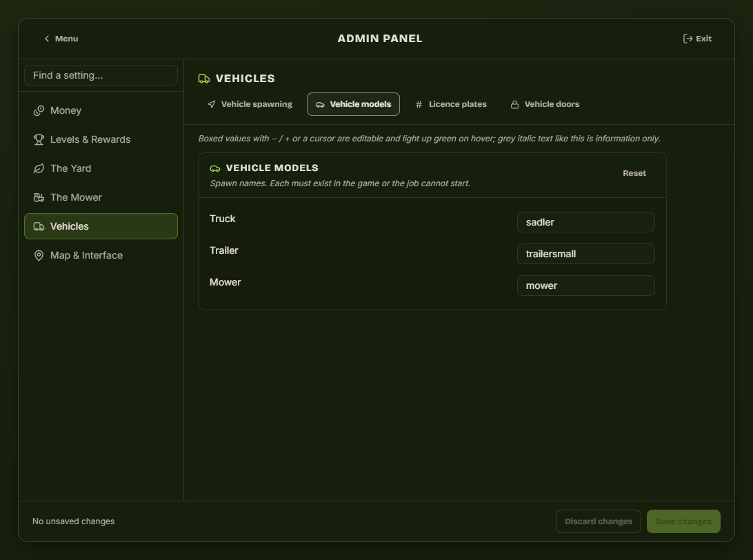753x560 pixels.
Task: Reset the Vehicle Models section
Action: (x=634, y=173)
